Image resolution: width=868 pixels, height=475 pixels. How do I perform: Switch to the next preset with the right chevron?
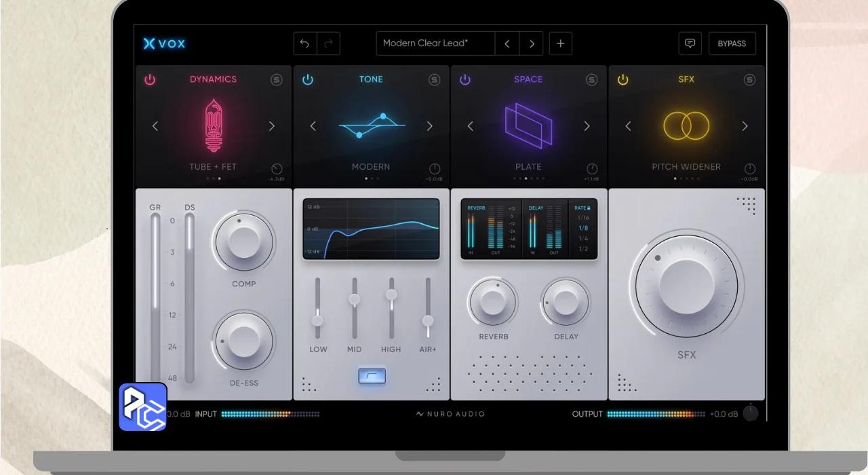point(532,43)
